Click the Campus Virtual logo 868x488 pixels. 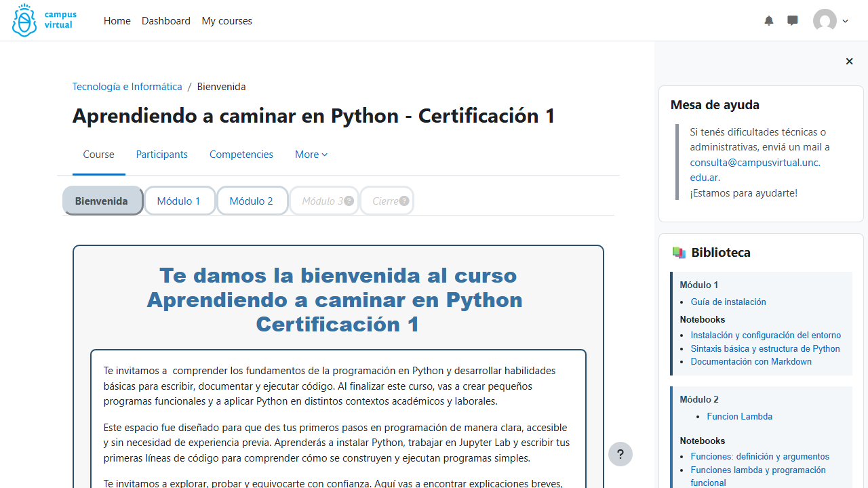[x=44, y=20]
